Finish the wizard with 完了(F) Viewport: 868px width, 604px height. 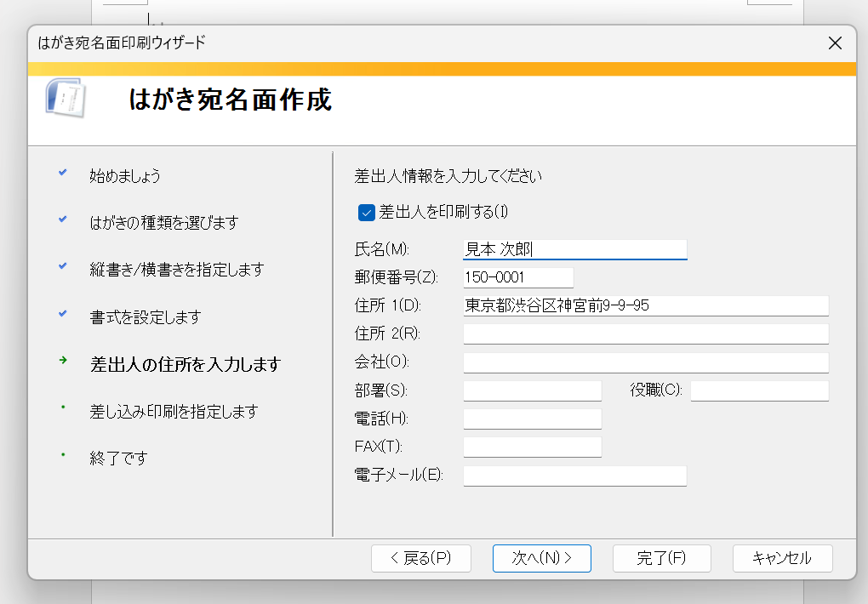661,558
